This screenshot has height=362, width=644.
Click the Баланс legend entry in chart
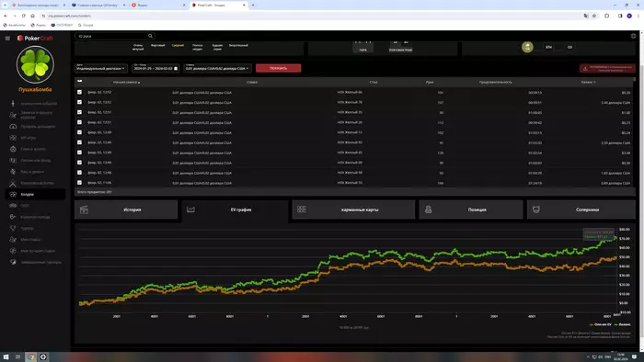tap(623, 324)
